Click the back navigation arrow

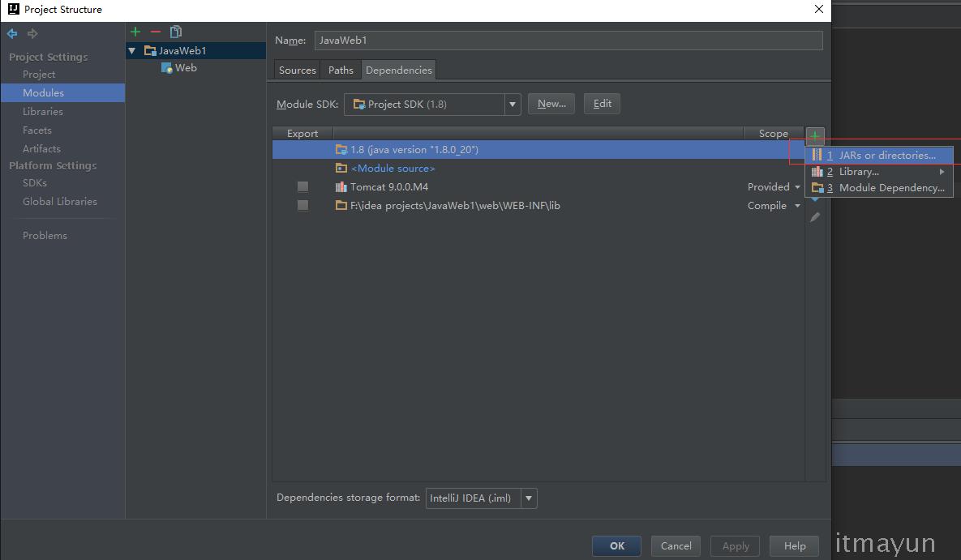[x=12, y=34]
